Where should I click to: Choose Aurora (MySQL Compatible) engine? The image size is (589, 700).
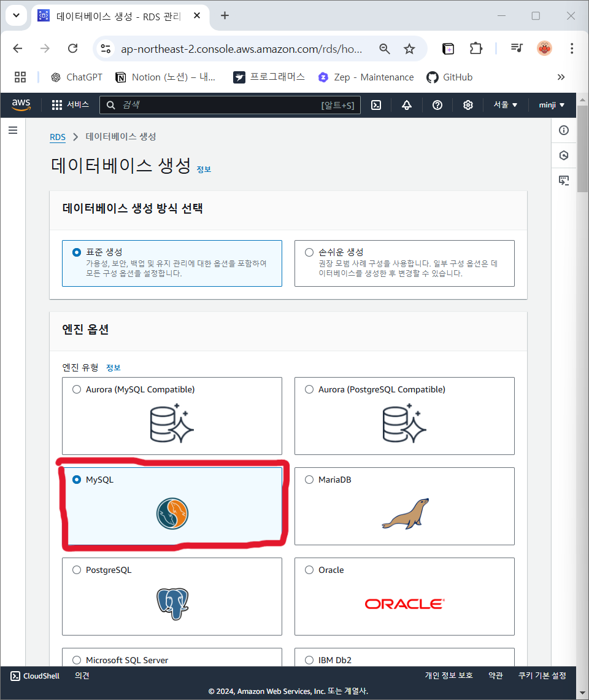click(77, 389)
